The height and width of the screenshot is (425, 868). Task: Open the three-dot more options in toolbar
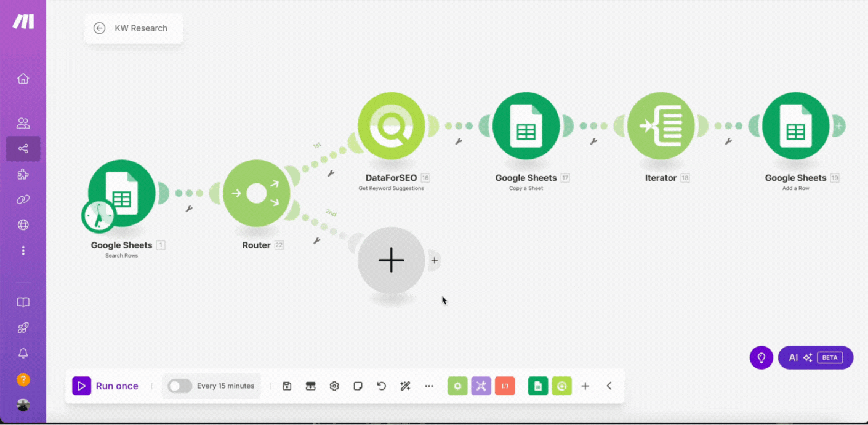(429, 386)
